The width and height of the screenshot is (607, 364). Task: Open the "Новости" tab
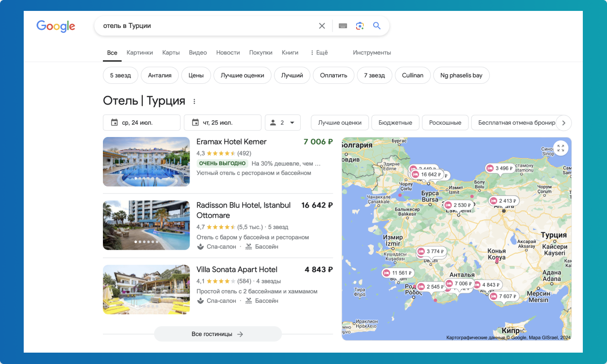coord(228,52)
